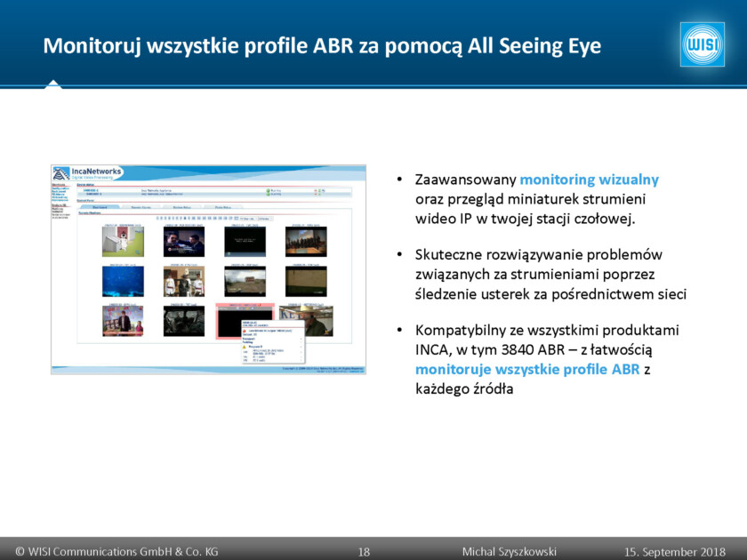Select the first highlighted tab in the control panel
Image resolution: width=747 pixels, height=560 pixels.
pos(100,206)
